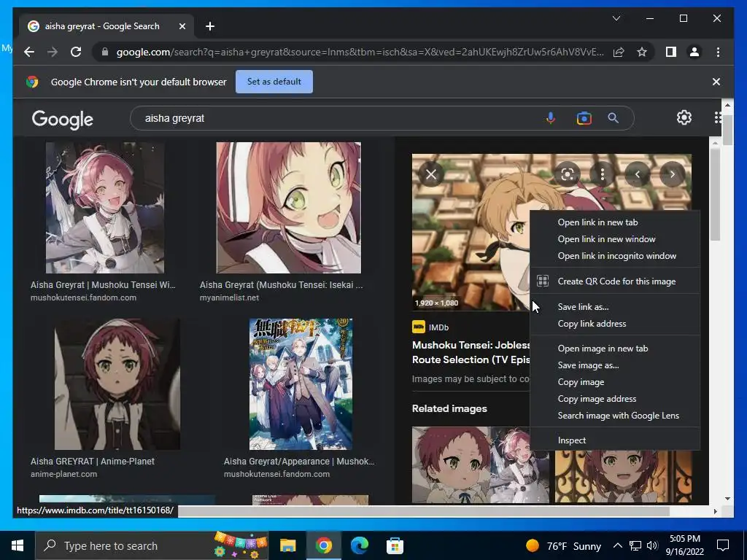This screenshot has width=747, height=560.
Task: Choose Copy image
Action: [x=614, y=382]
